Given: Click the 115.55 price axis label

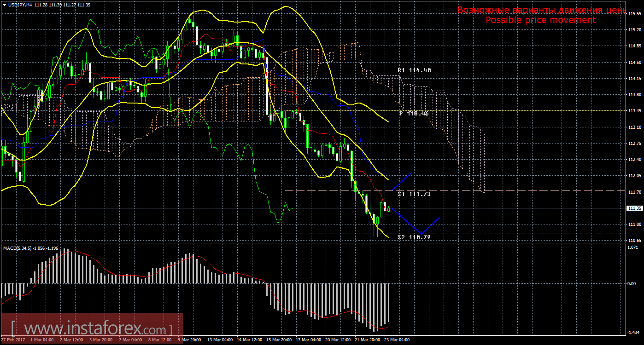Looking at the screenshot, I should pos(634,14).
